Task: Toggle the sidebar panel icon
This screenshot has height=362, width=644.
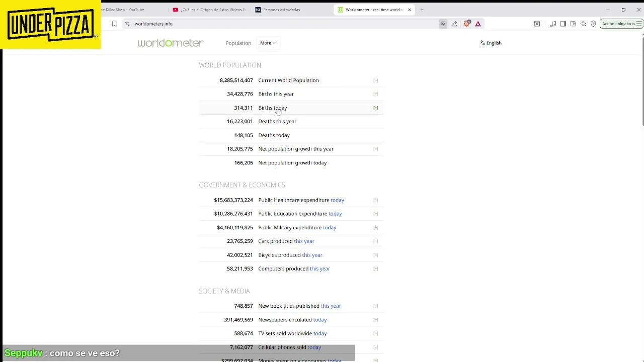Action: (x=563, y=24)
